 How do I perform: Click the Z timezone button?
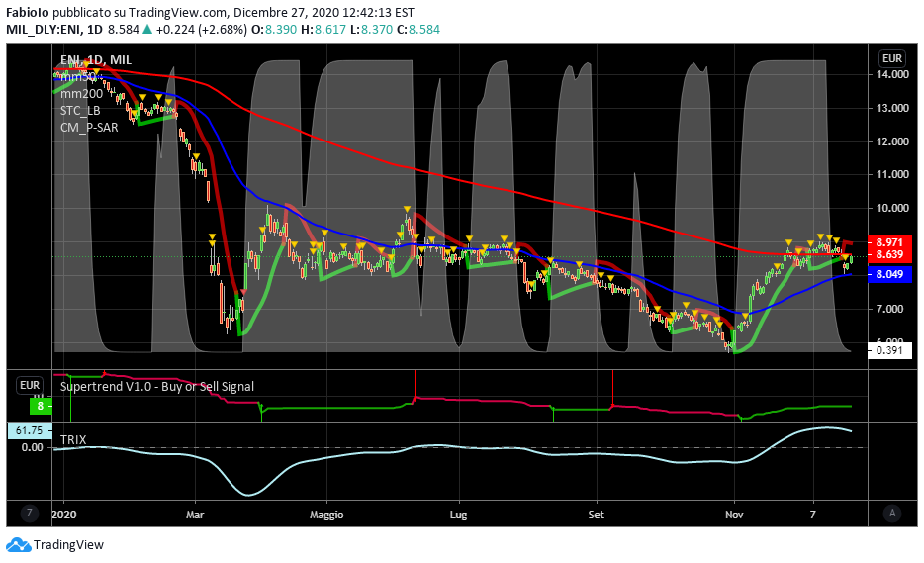[x=31, y=513]
